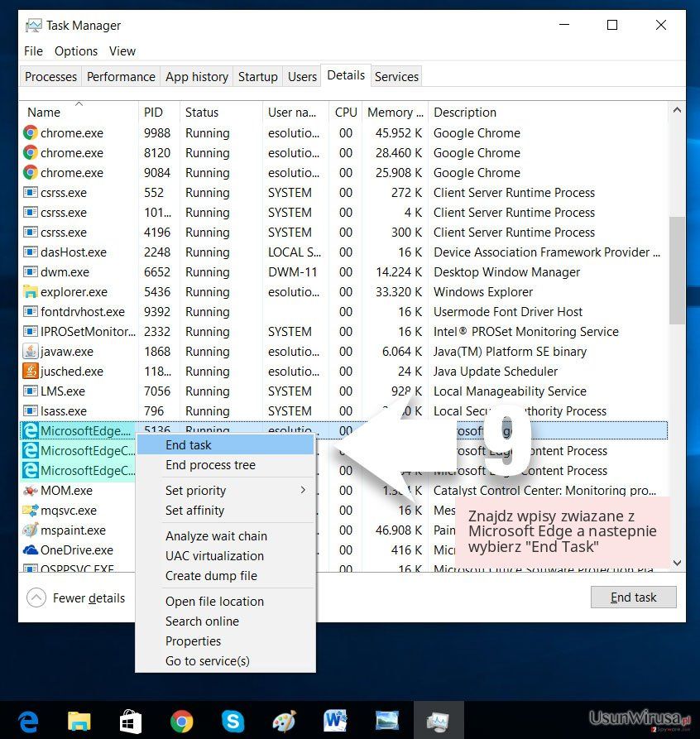This screenshot has width=700, height=739.
Task: Click the csrss.exe icon in the PID 552 row
Action: [x=30, y=192]
